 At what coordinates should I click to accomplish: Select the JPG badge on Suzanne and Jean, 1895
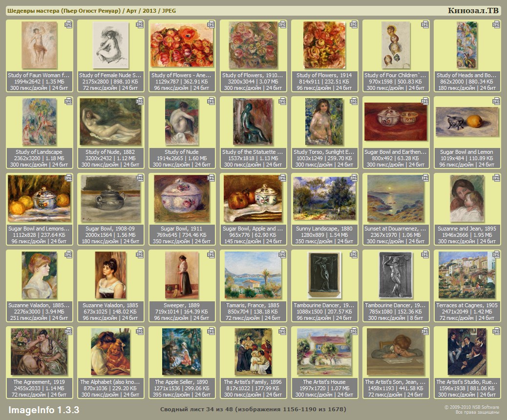(x=496, y=178)
